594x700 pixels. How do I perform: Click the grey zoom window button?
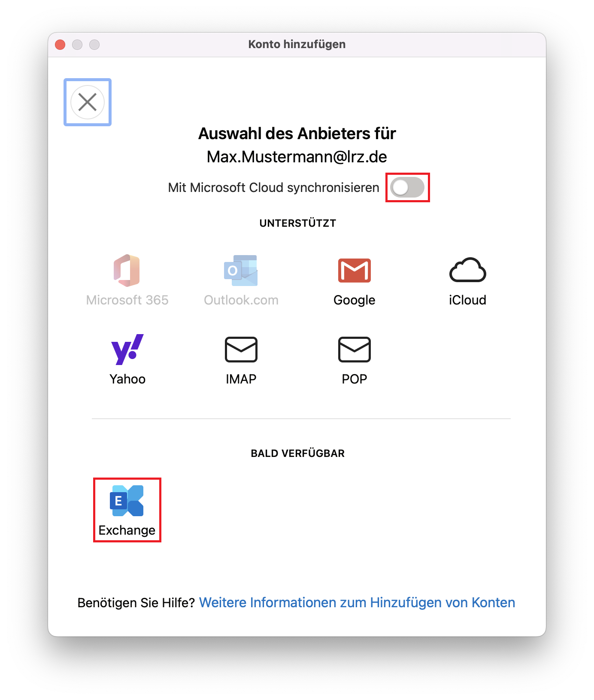(94, 45)
